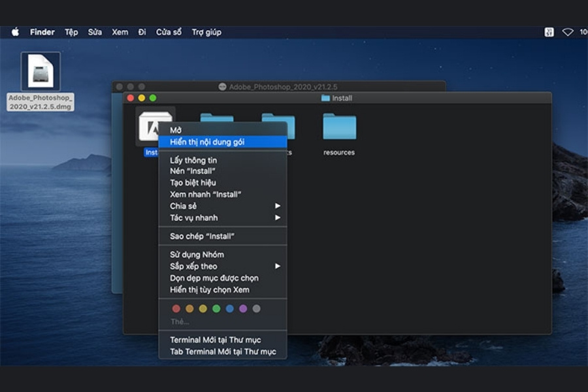Open the Xem menu
The width and height of the screenshot is (588, 392).
120,32
